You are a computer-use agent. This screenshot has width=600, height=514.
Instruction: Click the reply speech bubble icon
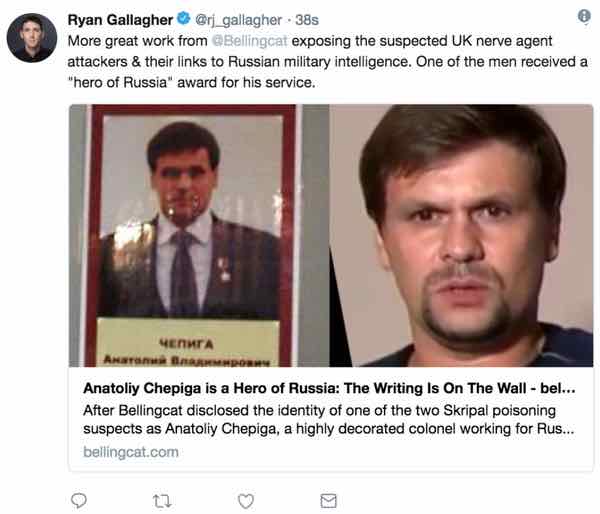coord(80,499)
